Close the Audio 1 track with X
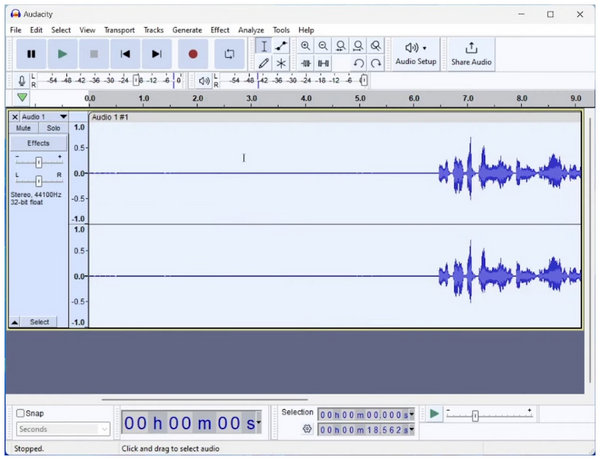The width and height of the screenshot is (600, 460). (x=15, y=117)
